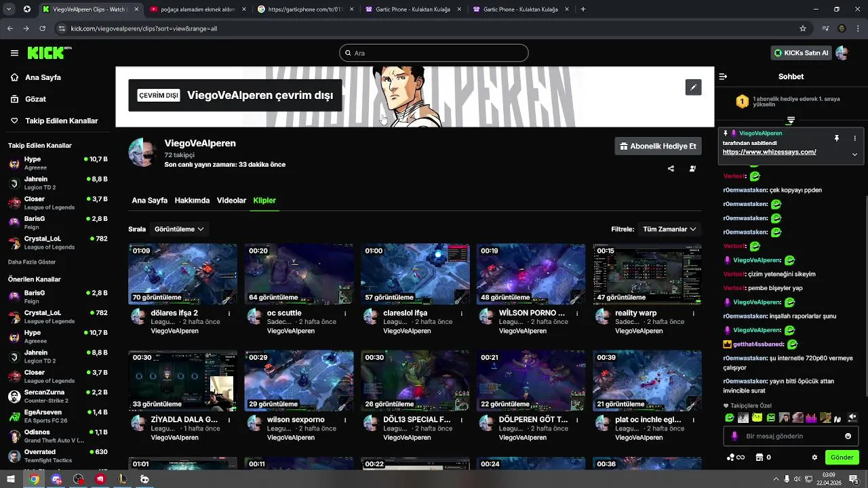Open options menu for oc scuttle clip
Screen dimensions: 868x488
tap(345, 314)
